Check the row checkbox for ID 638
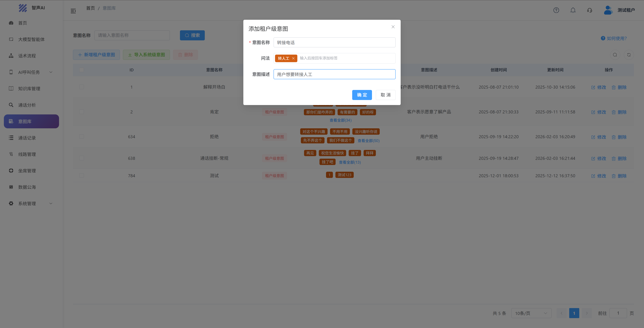This screenshot has width=644, height=328. [x=82, y=158]
